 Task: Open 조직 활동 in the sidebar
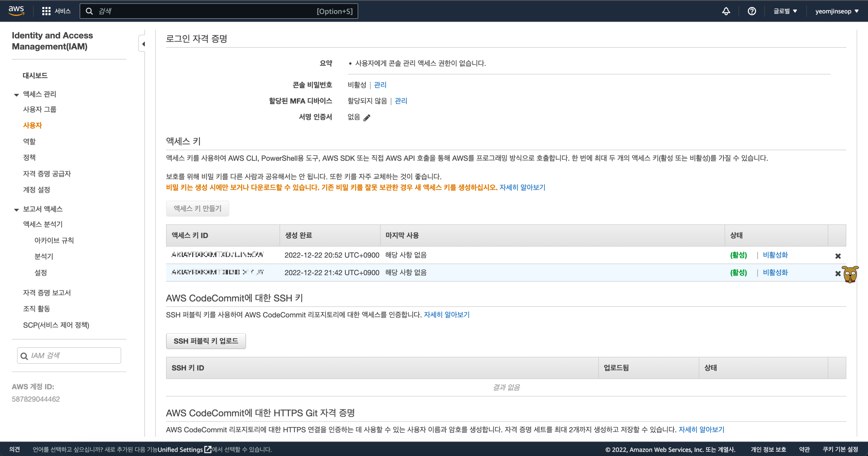(36, 309)
